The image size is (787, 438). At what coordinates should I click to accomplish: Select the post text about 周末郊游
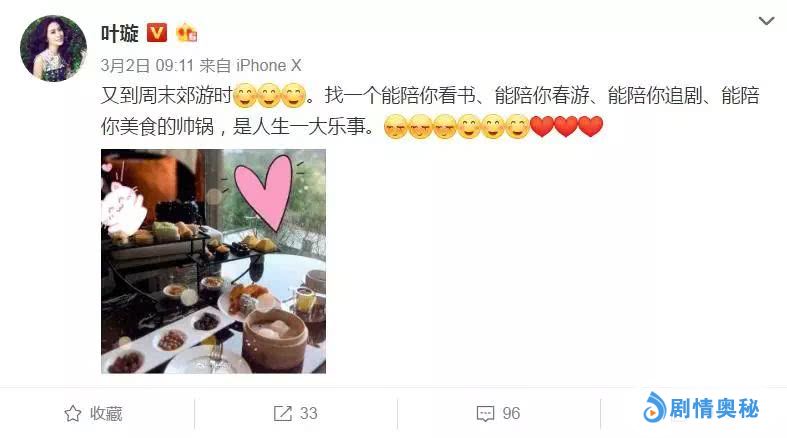click(430, 110)
